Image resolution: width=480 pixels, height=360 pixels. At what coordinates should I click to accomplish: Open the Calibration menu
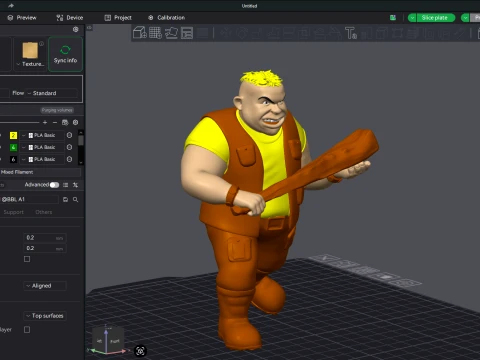pos(166,18)
